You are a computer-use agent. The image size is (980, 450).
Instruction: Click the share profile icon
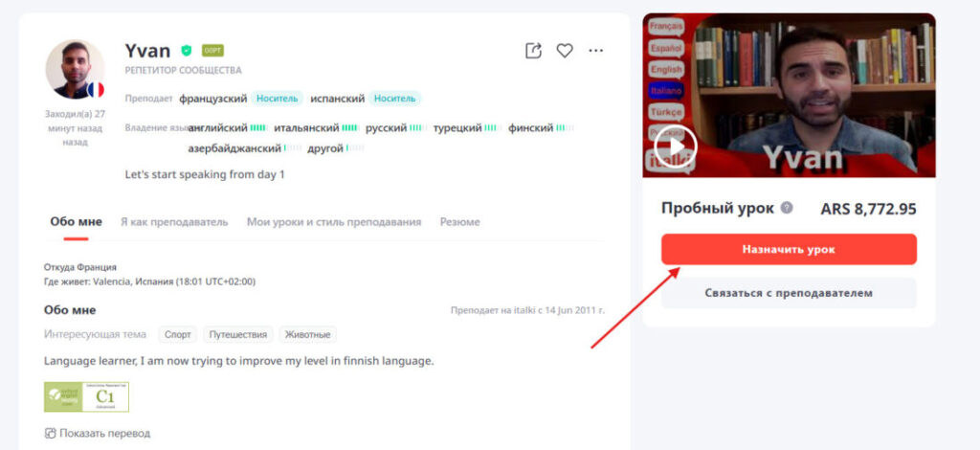pos(533,51)
